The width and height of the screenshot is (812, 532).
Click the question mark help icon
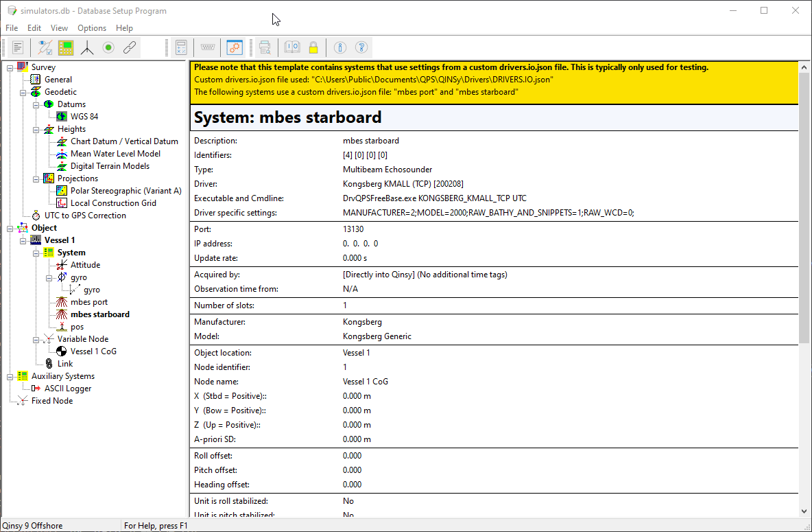(361, 47)
